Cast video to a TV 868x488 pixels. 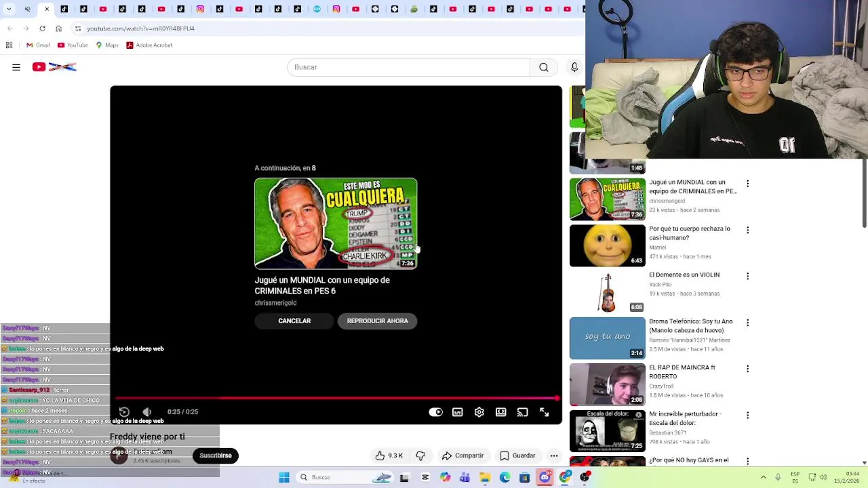pos(523,412)
